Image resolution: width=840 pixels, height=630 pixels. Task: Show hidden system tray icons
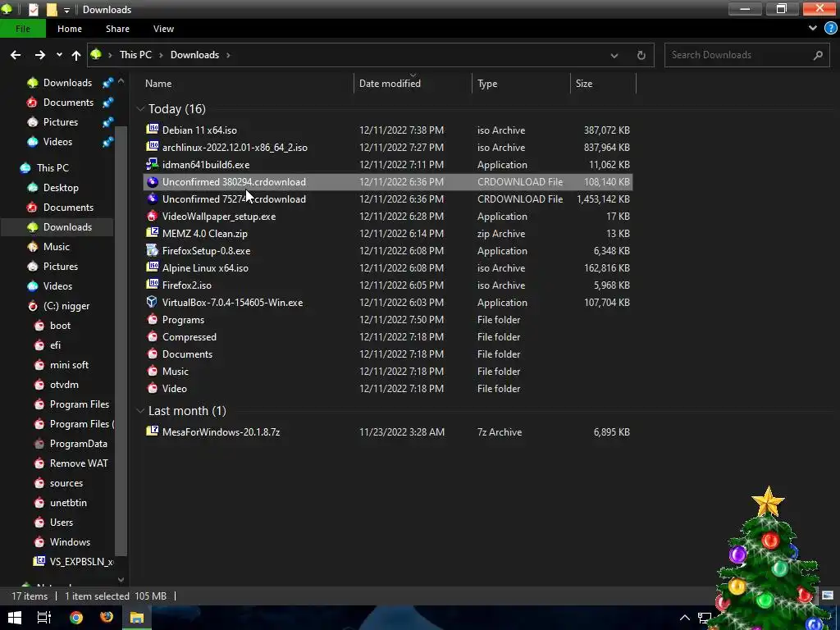685,618
